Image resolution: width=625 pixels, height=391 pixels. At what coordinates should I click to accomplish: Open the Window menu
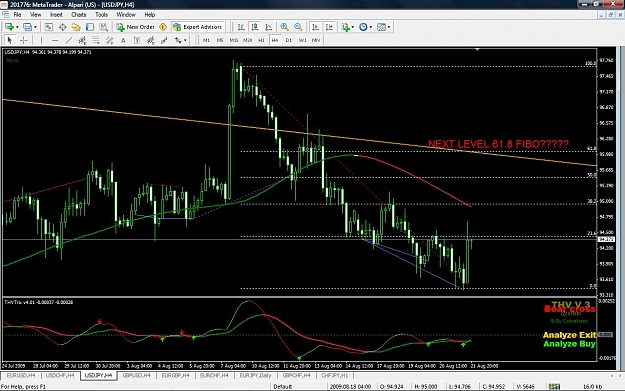point(126,15)
